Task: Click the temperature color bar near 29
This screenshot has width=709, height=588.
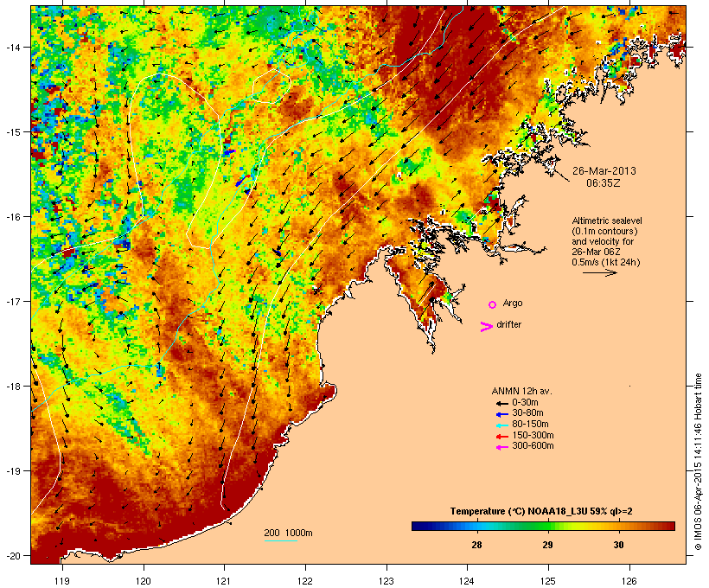Action: pyautogui.click(x=547, y=526)
